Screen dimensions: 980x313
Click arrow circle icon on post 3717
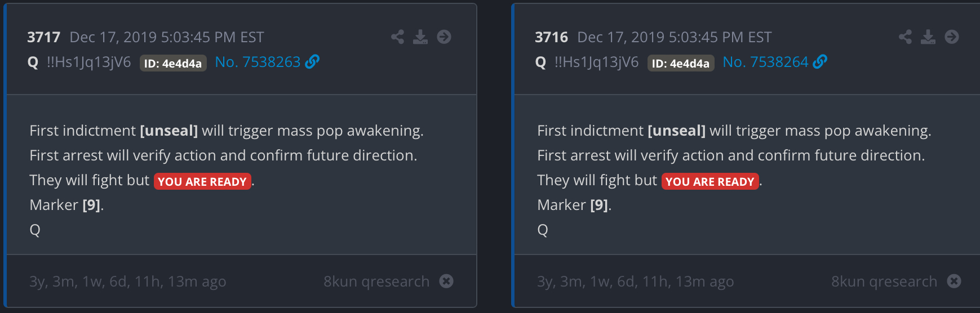(x=444, y=37)
